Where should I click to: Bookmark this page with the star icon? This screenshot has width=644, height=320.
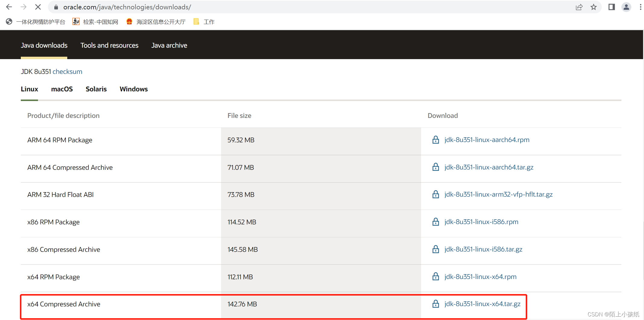pos(594,7)
